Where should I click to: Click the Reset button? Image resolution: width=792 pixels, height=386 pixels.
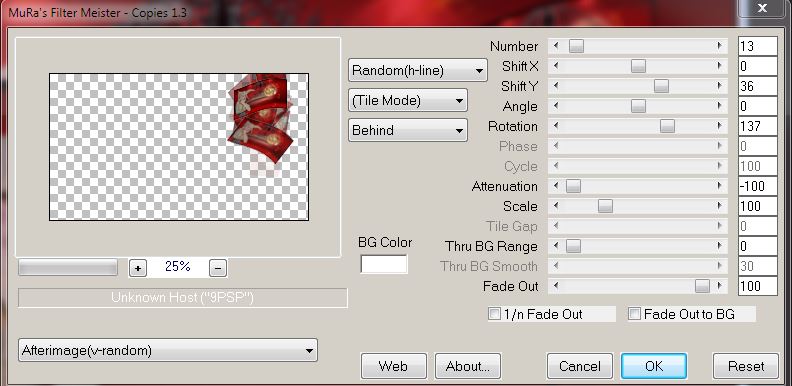746,366
